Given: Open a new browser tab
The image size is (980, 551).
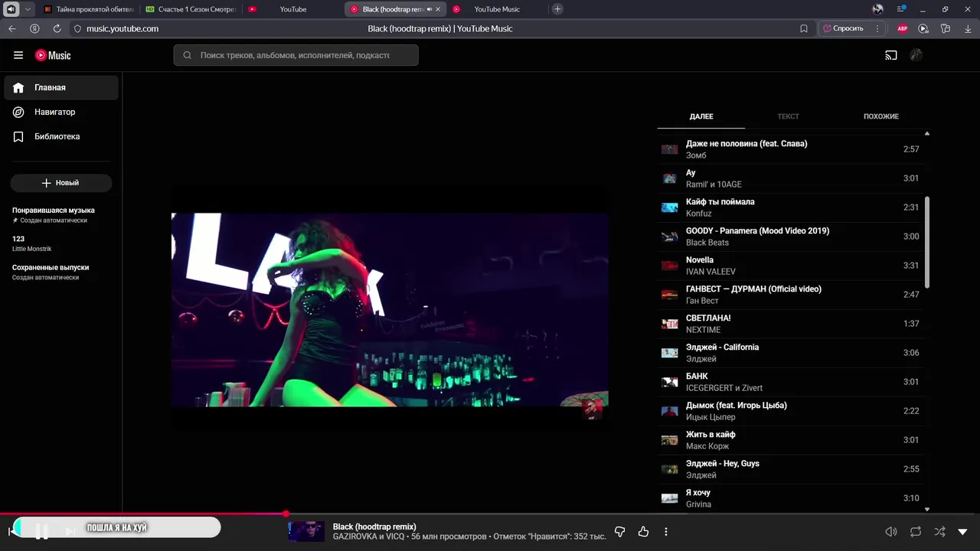Looking at the screenshot, I should click(557, 9).
